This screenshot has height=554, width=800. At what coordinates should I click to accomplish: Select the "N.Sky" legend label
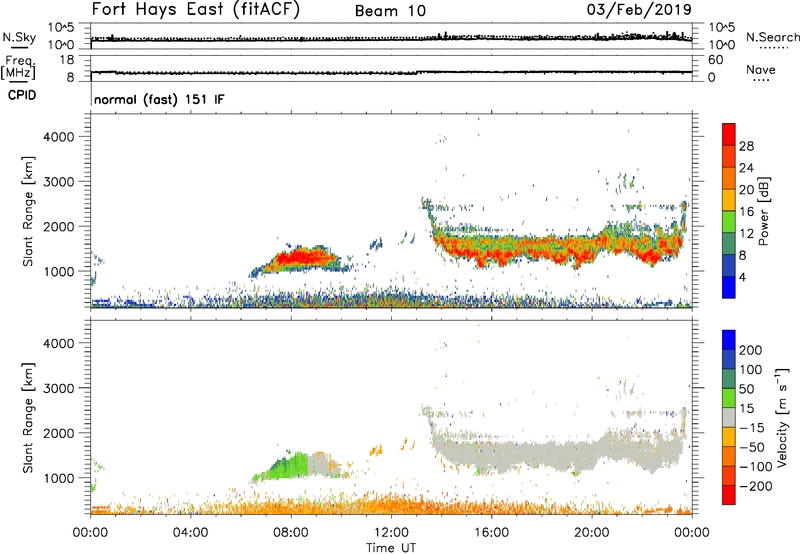click(19, 37)
